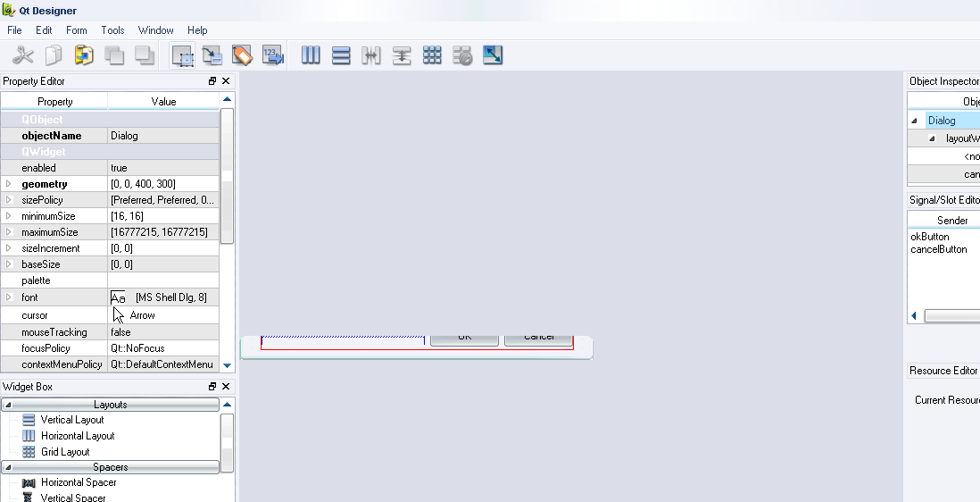The image size is (980, 502).
Task: Apply Lay Out in a Grid
Action: (432, 55)
